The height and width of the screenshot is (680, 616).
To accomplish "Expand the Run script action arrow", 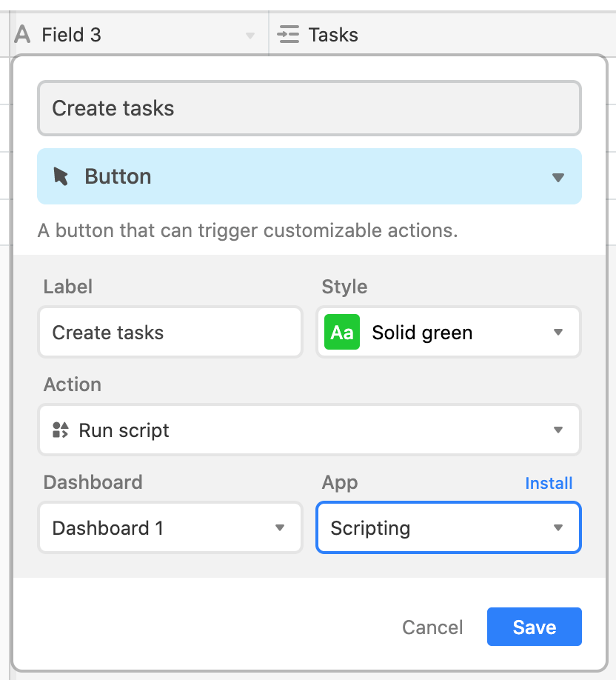I will pos(558,430).
